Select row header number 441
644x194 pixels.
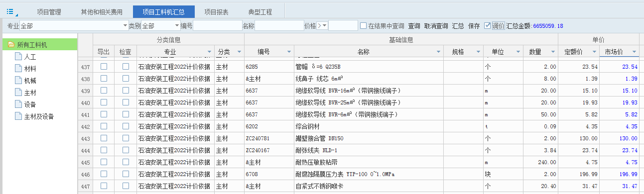pyautogui.click(x=85, y=114)
